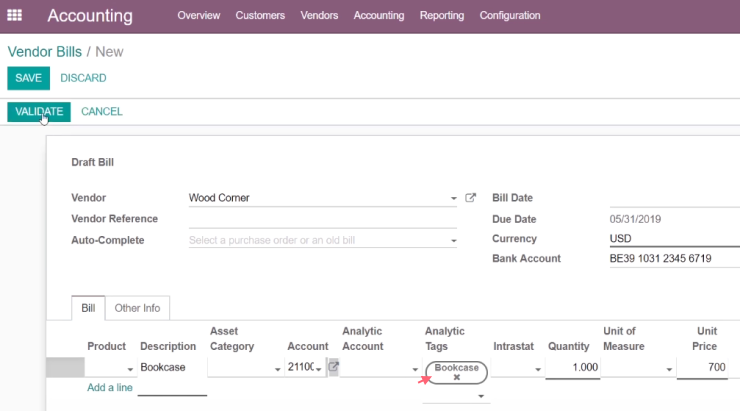Viewport: 740px width, 411px height.
Task: Open Wood Corner vendor external link
Action: point(471,198)
